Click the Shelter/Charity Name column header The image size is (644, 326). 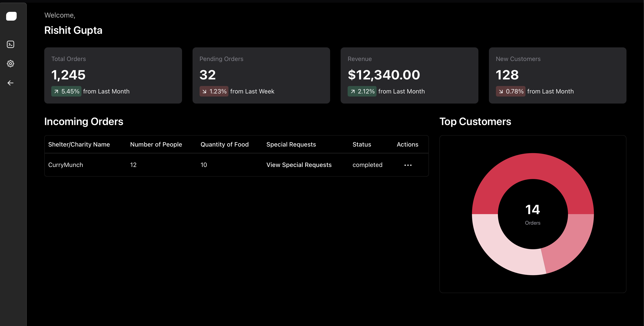click(x=79, y=145)
